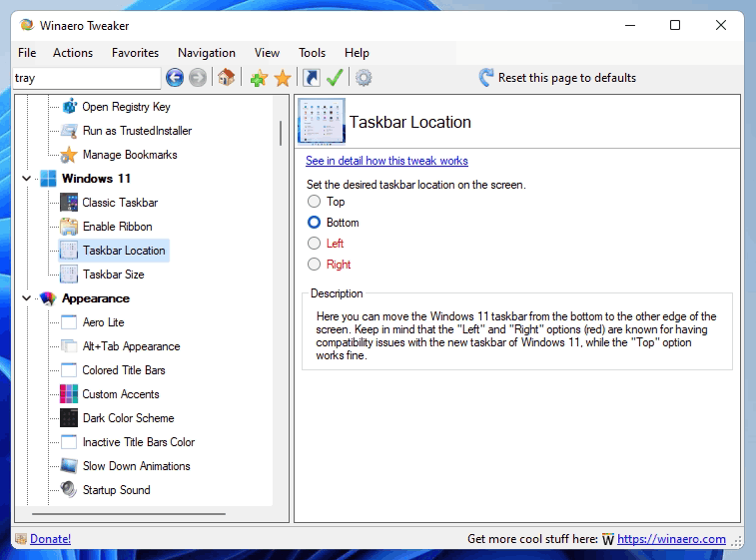Click the Taskbar Location header thumbnail
Image resolution: width=756 pixels, height=560 pixels.
pos(322,122)
